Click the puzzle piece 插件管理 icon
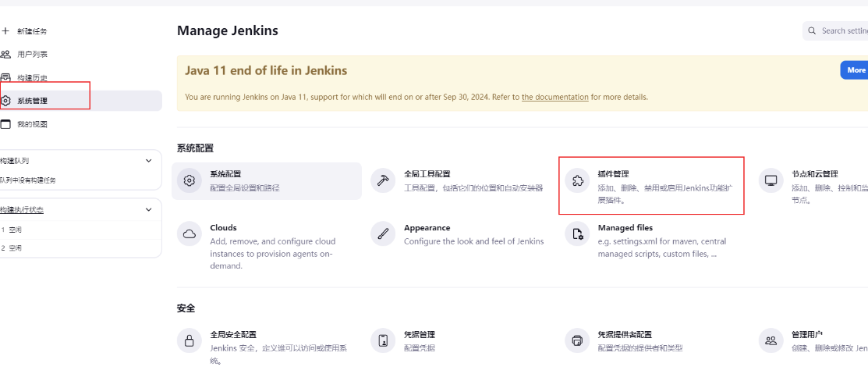The image size is (868, 367). click(x=577, y=180)
